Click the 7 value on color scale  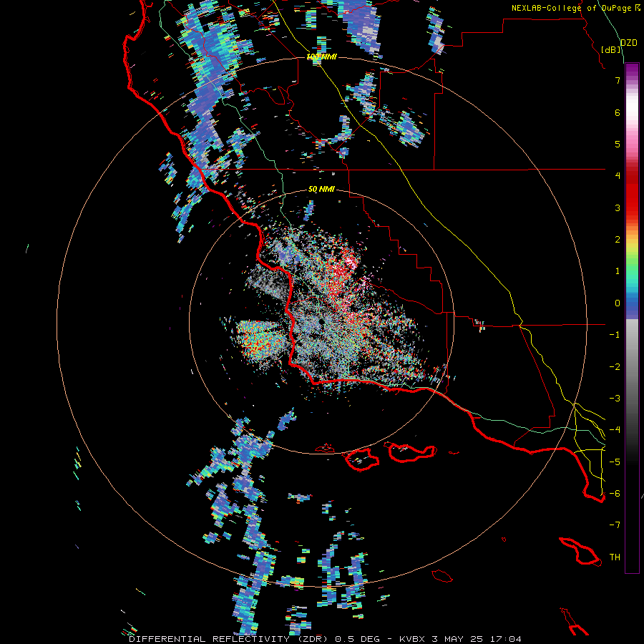click(x=618, y=80)
